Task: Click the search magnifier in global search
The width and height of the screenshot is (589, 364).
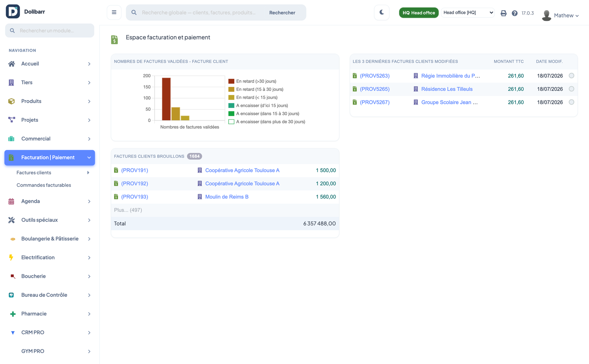Action: [x=134, y=13]
